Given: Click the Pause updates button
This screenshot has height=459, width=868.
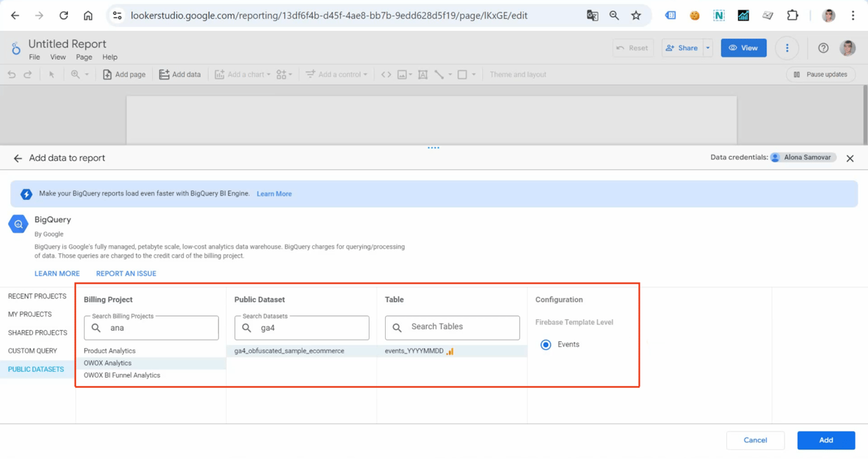Looking at the screenshot, I should [821, 74].
